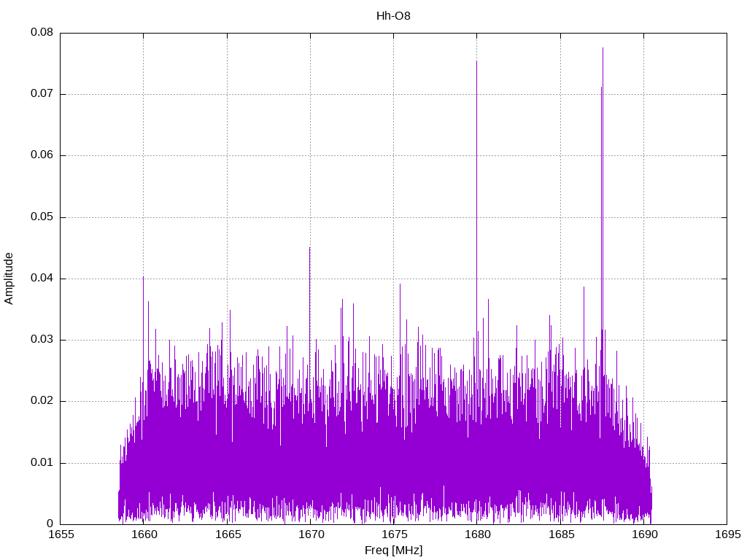Screen dimensions: 747x560
Task: Click the tip of the 1680 MHz peak
Action: point(476,62)
